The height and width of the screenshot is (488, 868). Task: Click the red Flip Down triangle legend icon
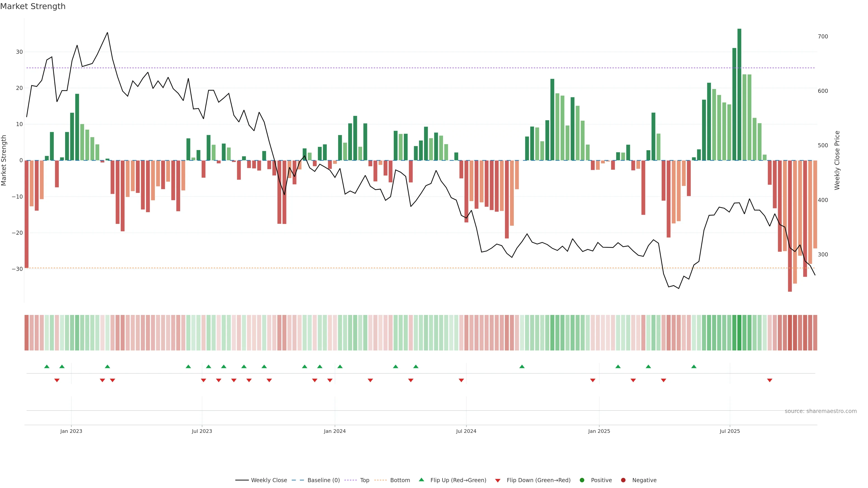tap(498, 481)
